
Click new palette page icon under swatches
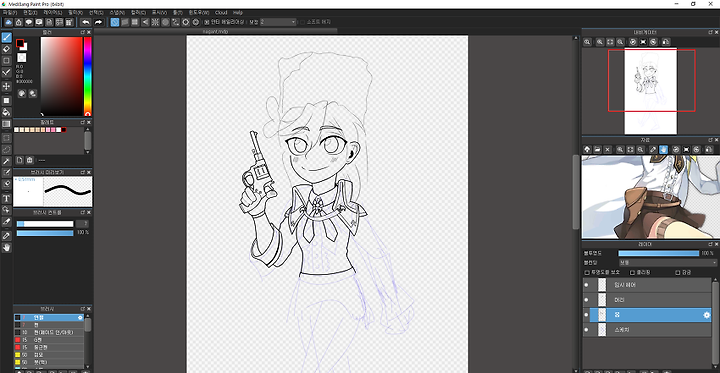(x=20, y=160)
